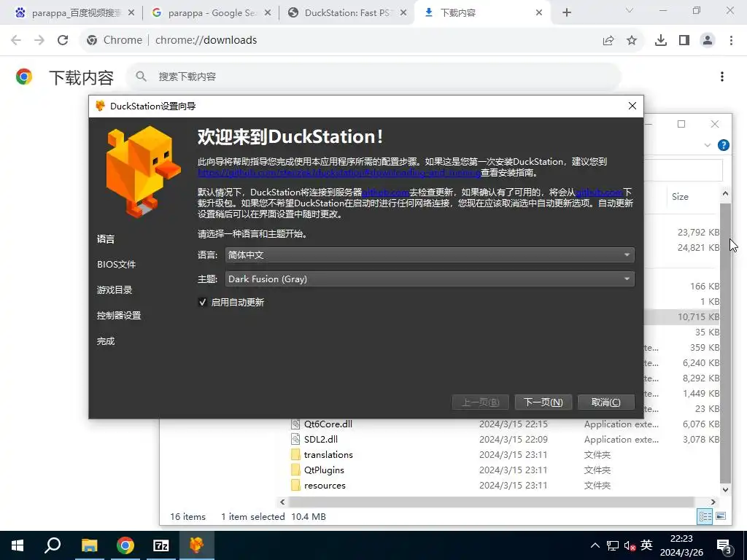This screenshot has height=560, width=747.
Task: Close the parappa Google Search tab
Action: (x=268, y=13)
